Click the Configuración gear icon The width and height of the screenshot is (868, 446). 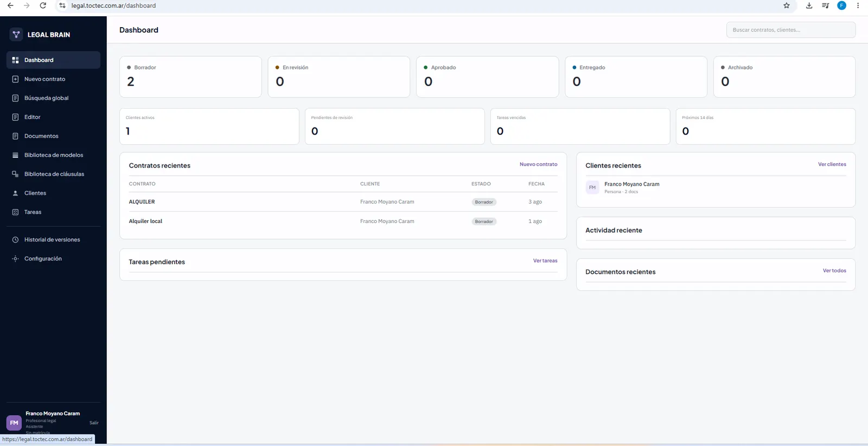tap(15, 259)
